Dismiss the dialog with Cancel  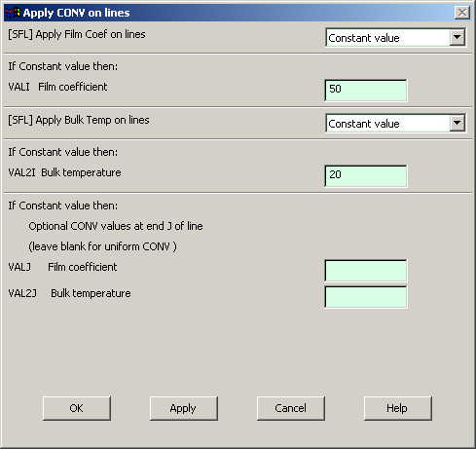click(290, 408)
